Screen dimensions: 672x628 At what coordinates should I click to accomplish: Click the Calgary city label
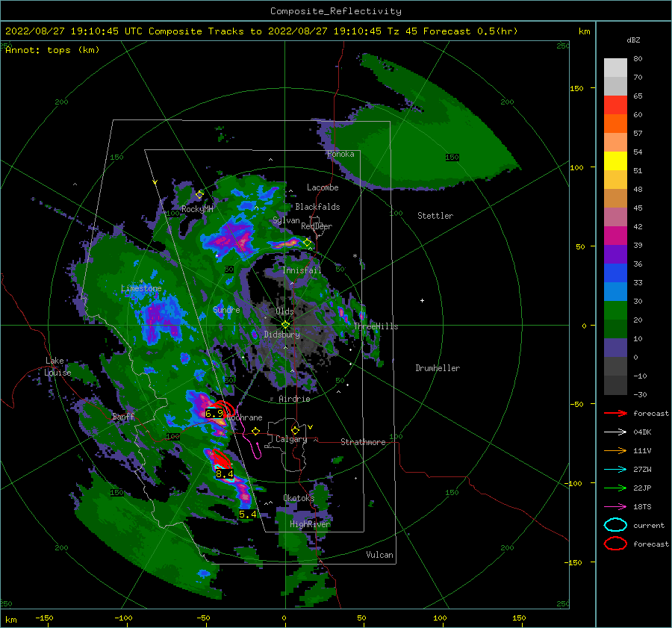click(291, 439)
